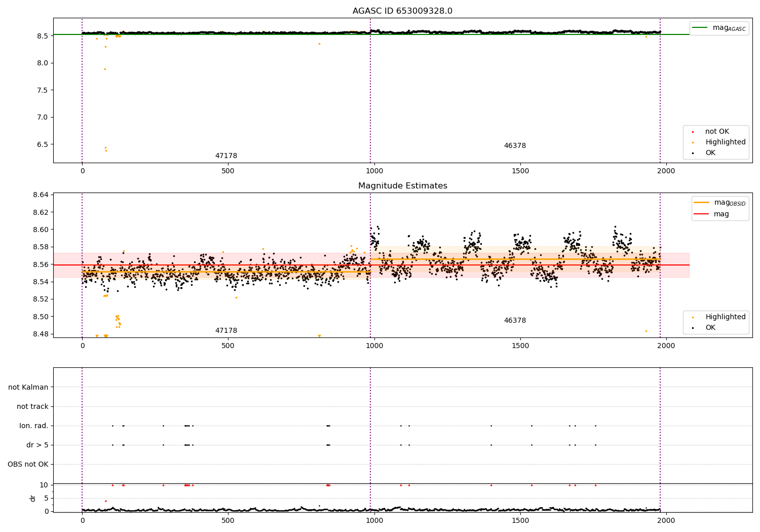The image size is (760, 532).
Task: Click the 'dr > 5' axis label
Action: point(37,445)
